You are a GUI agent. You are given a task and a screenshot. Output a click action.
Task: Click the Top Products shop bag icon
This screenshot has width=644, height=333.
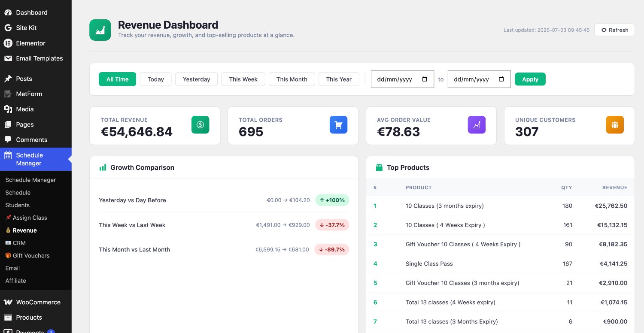[x=379, y=167]
